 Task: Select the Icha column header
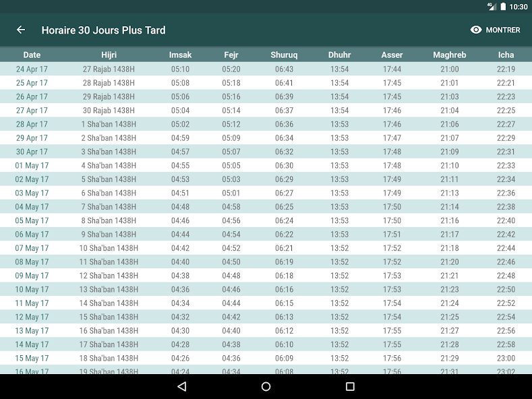tap(506, 55)
